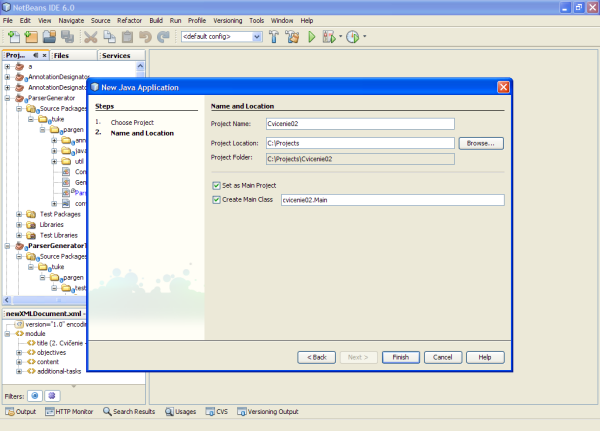Click the Browse button
The image size is (600, 431).
click(481, 144)
